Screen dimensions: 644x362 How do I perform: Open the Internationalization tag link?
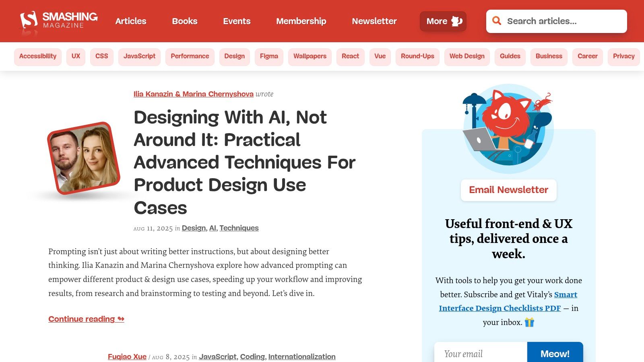point(302,357)
